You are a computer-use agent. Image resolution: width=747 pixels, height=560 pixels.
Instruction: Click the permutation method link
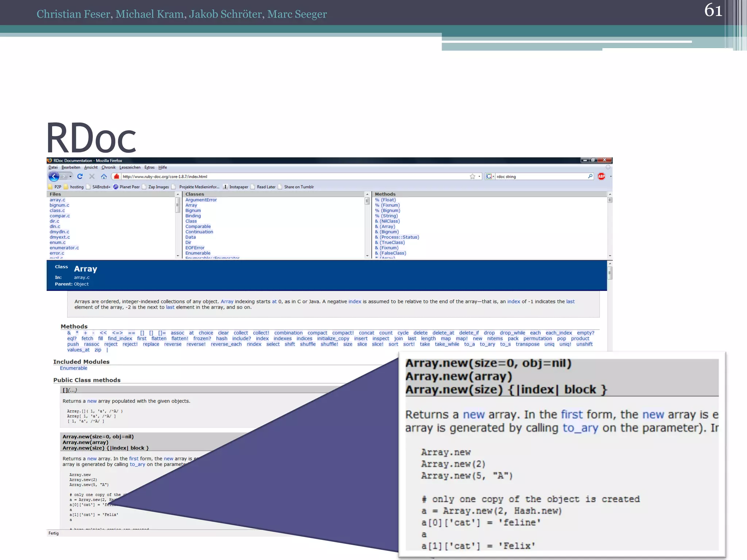pyautogui.click(x=538, y=339)
